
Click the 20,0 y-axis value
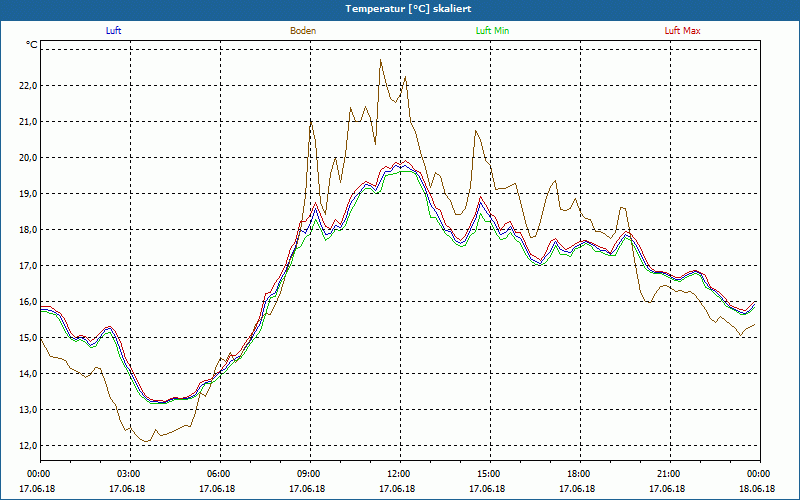click(x=28, y=158)
